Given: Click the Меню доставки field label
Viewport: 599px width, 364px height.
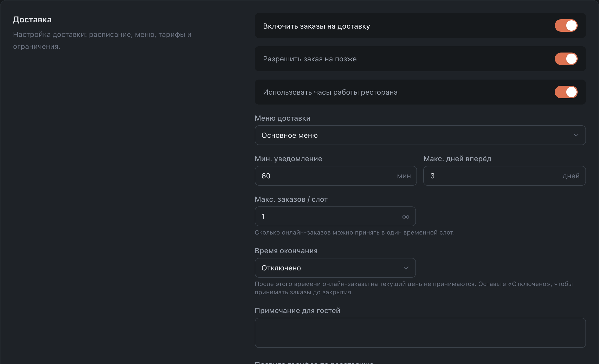Looking at the screenshot, I should coord(283,118).
